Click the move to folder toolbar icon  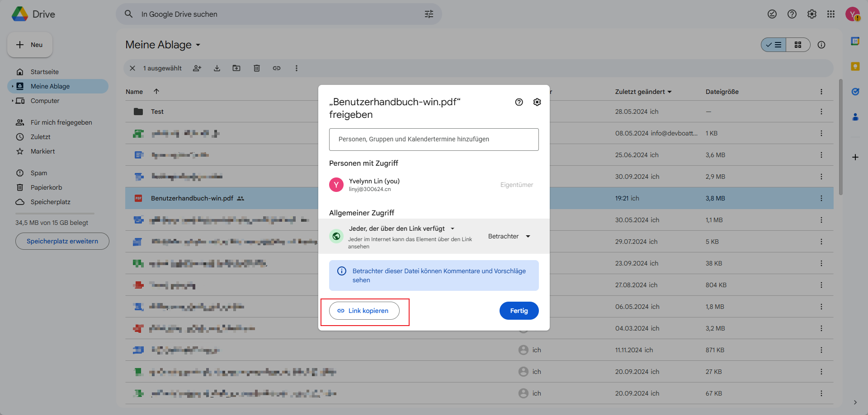[x=236, y=68]
